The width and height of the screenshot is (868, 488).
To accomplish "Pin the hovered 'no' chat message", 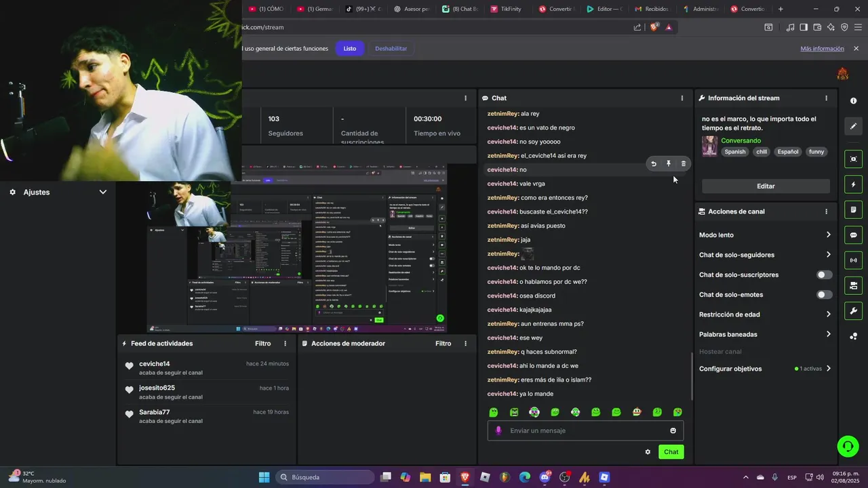I will pos(669,163).
